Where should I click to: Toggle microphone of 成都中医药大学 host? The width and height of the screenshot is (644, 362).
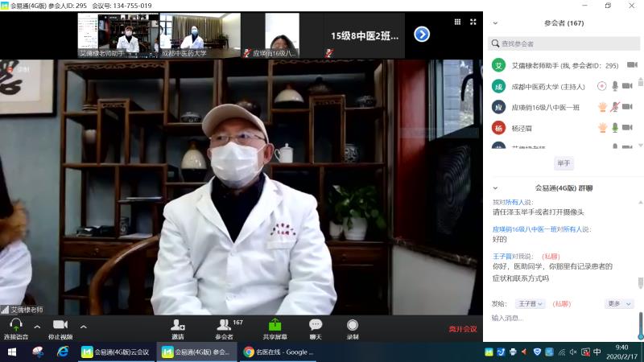point(615,85)
